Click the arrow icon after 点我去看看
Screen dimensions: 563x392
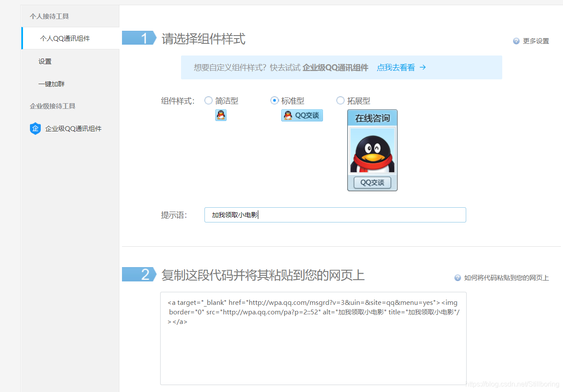point(423,67)
